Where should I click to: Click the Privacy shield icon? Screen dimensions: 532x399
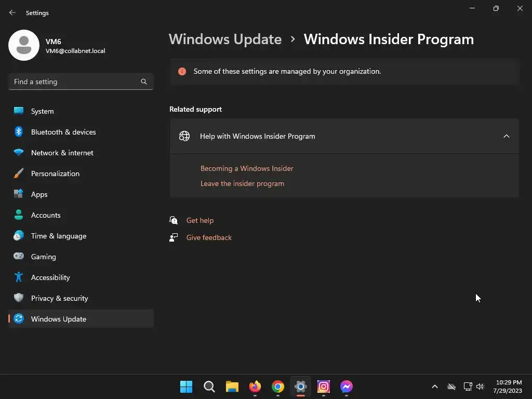point(19,298)
